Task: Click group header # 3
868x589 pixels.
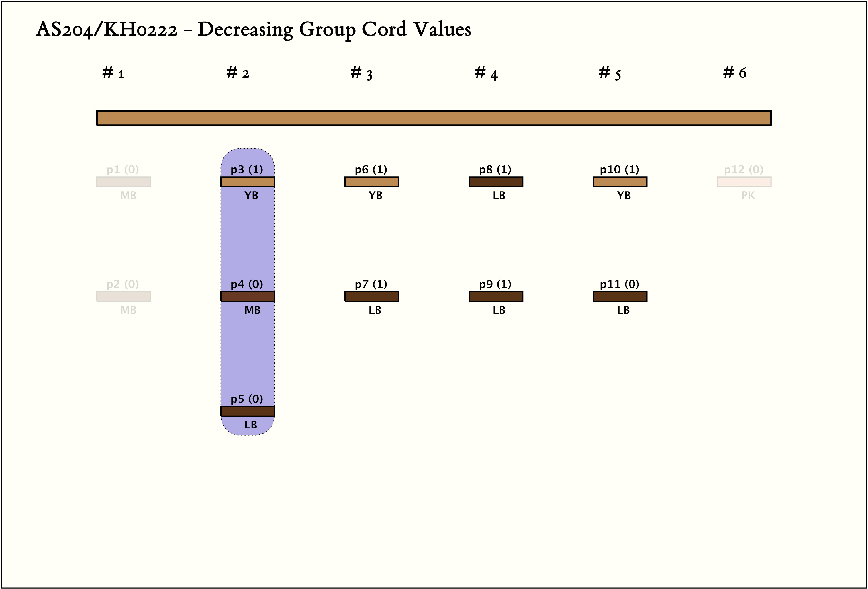Action: click(x=362, y=73)
